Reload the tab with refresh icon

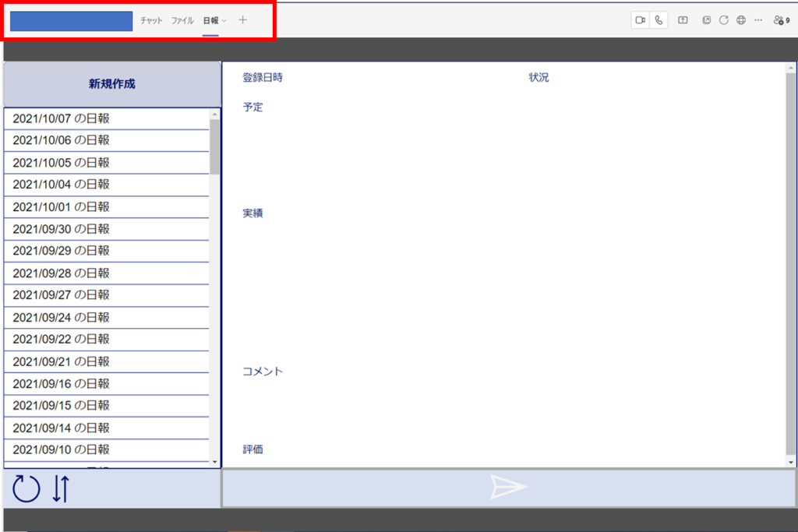(x=724, y=20)
